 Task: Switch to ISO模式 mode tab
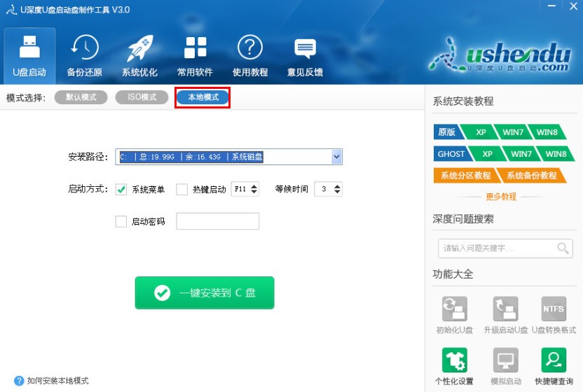coord(142,97)
